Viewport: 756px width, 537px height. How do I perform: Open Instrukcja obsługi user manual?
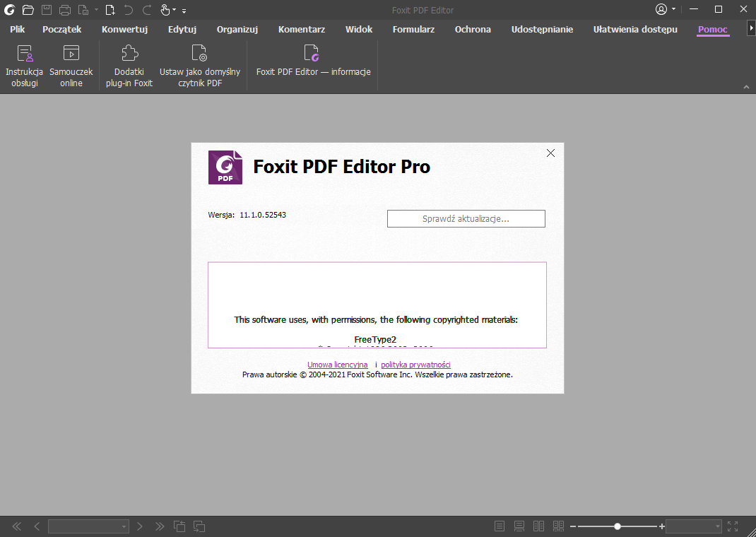tap(25, 66)
